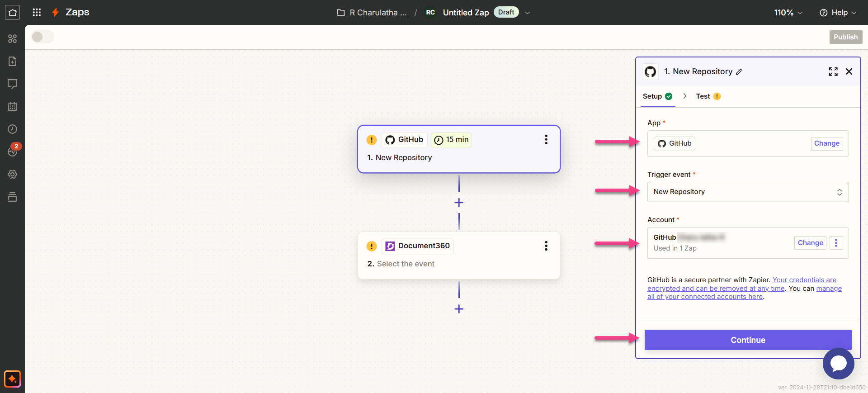This screenshot has height=393, width=868.
Task: Open three-dot menu on Document360 step
Action: point(546,246)
